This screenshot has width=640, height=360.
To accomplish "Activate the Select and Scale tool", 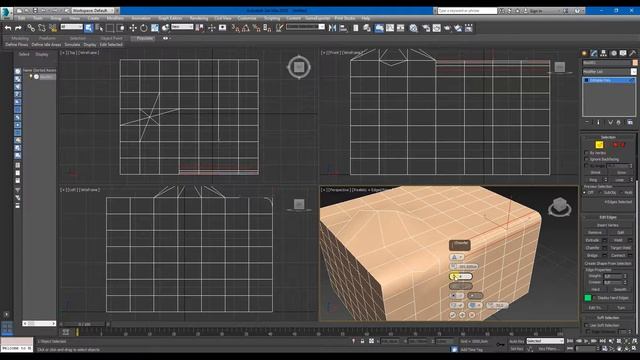I will [x=155, y=28].
